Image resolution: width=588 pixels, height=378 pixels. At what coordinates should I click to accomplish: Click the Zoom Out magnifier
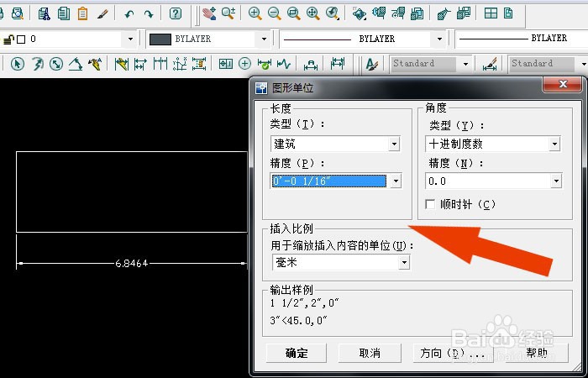coord(275,13)
